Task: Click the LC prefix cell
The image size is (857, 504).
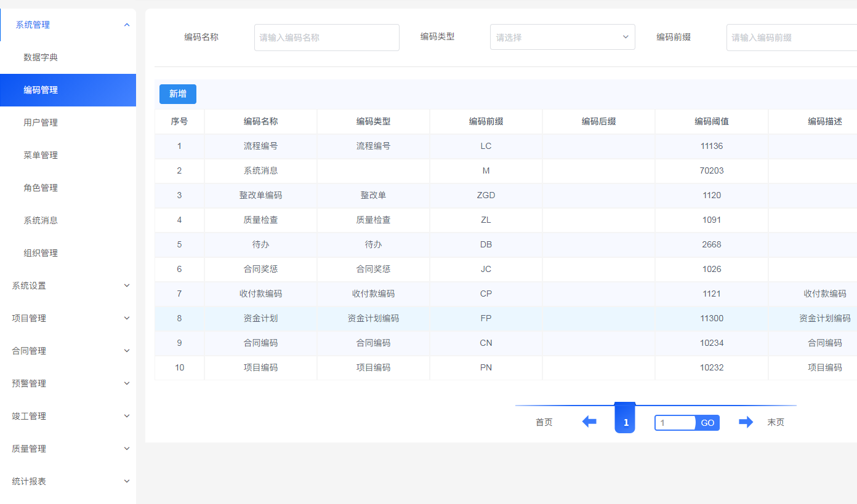Action: 486,146
